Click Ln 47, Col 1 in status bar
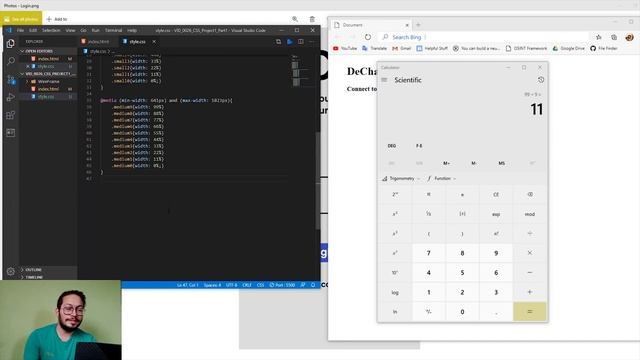Viewport: 640px width, 360px height. [187, 285]
